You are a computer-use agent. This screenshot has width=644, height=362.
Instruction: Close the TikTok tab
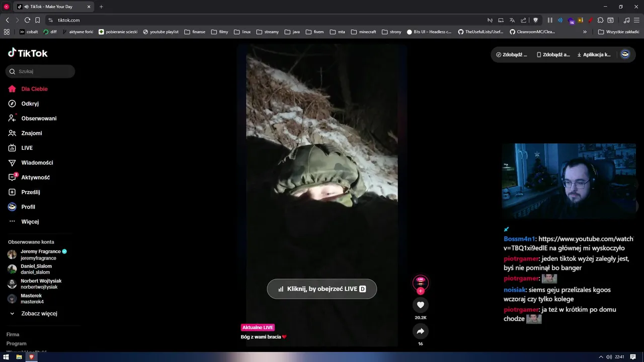coord(89,7)
